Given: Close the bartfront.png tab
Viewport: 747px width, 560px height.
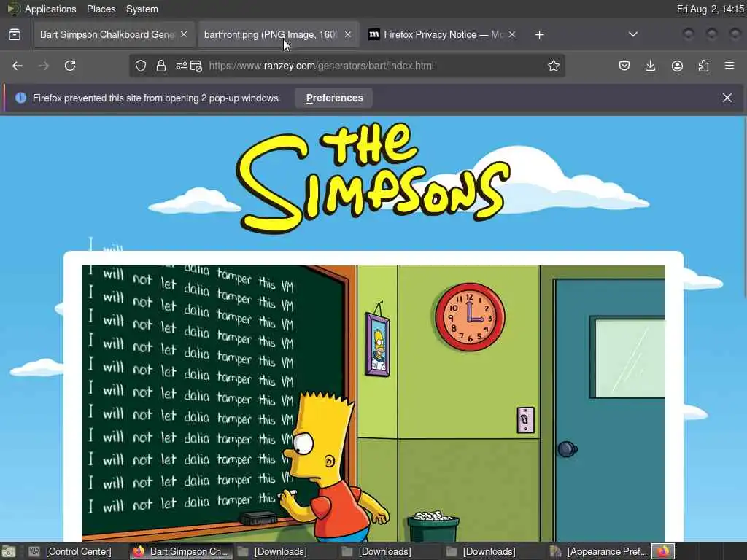Looking at the screenshot, I should point(348,34).
